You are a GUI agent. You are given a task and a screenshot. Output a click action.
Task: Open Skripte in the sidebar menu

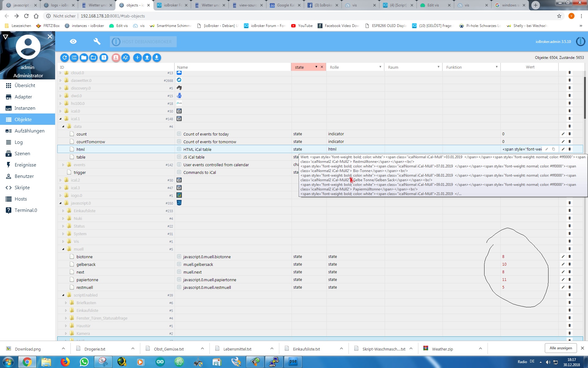(x=22, y=187)
